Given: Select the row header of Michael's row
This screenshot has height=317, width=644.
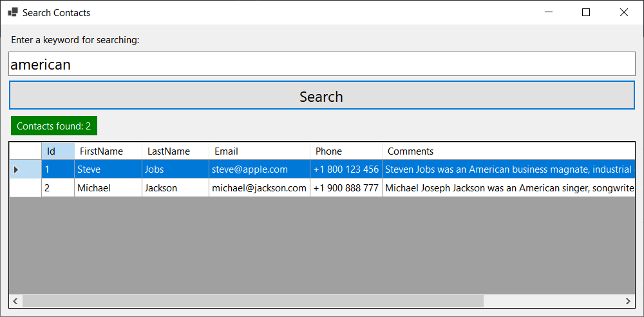Looking at the screenshot, I should point(26,188).
